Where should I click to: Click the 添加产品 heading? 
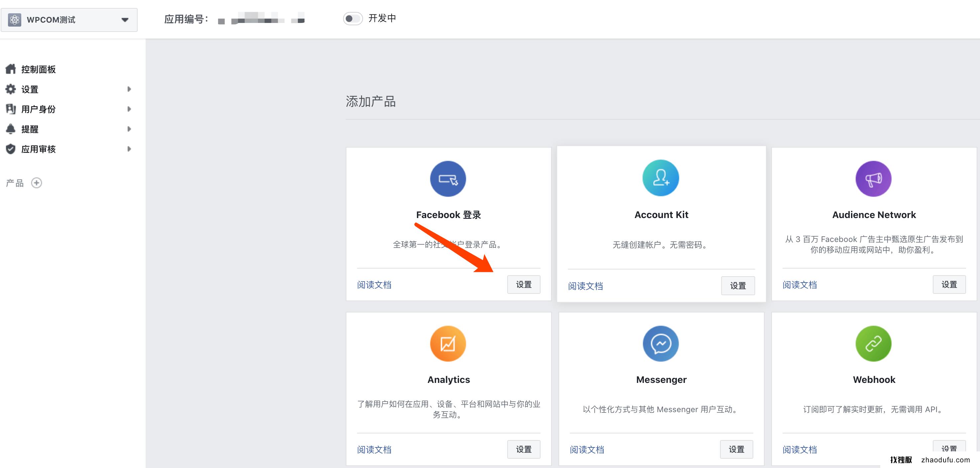pos(371,101)
